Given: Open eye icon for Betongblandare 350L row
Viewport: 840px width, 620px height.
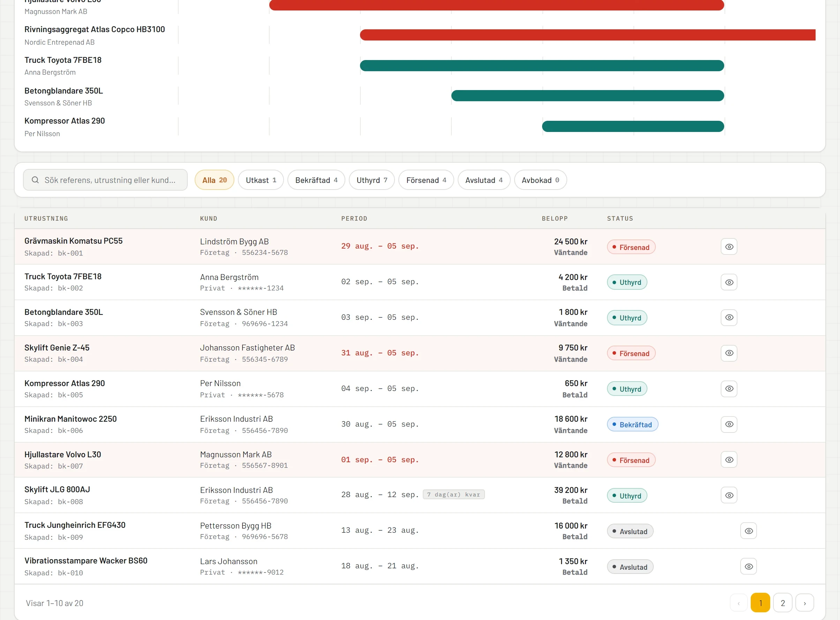Looking at the screenshot, I should coord(729,318).
